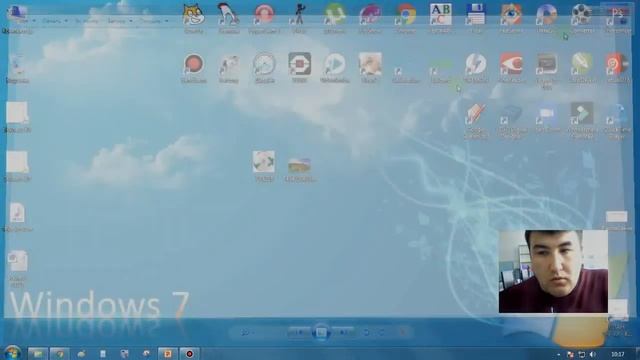
Task: Open the volume control in system tray
Action: pyautogui.click(x=592, y=354)
